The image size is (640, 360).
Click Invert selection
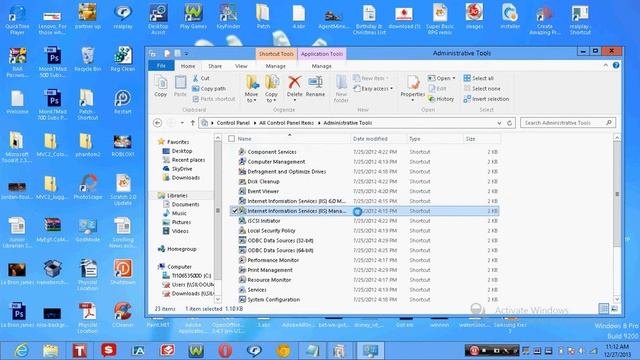(486, 99)
